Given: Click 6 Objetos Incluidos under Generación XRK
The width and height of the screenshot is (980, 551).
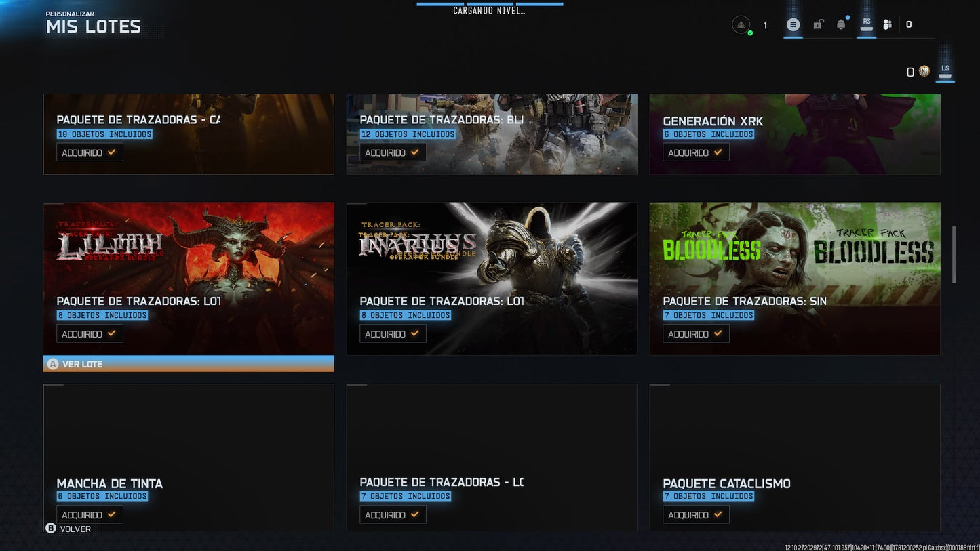Looking at the screenshot, I should [x=708, y=134].
